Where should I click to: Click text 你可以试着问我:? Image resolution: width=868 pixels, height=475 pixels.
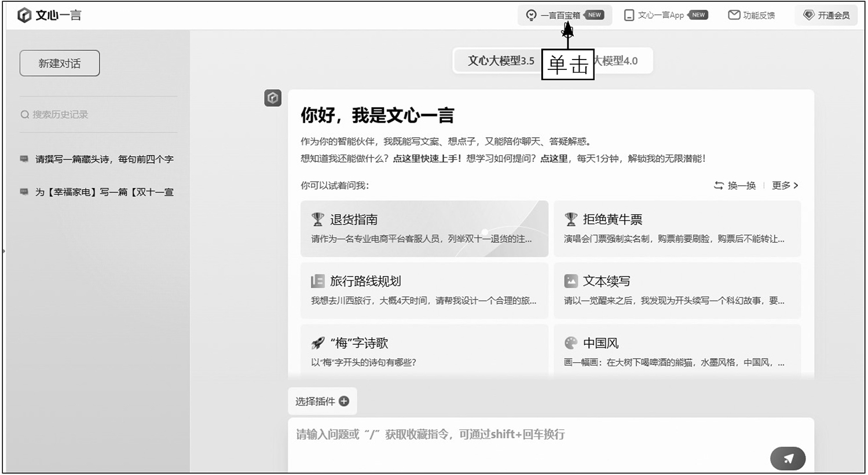(x=335, y=185)
